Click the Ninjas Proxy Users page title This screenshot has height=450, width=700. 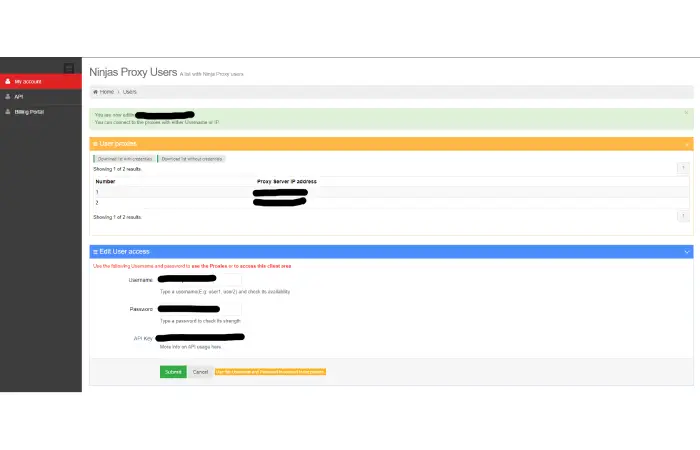133,72
